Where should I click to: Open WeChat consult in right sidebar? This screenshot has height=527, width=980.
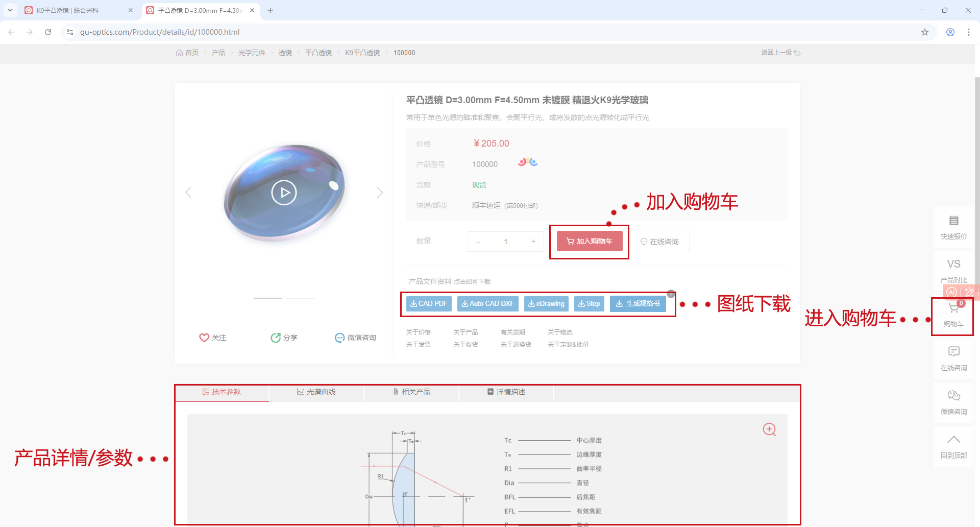(x=953, y=396)
